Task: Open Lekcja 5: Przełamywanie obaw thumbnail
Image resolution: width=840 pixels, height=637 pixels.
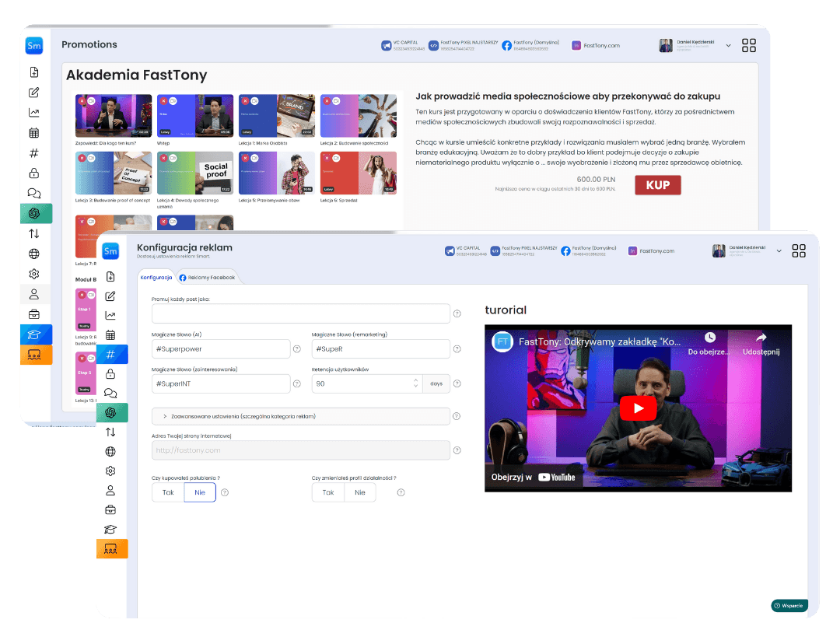Action: (276, 173)
